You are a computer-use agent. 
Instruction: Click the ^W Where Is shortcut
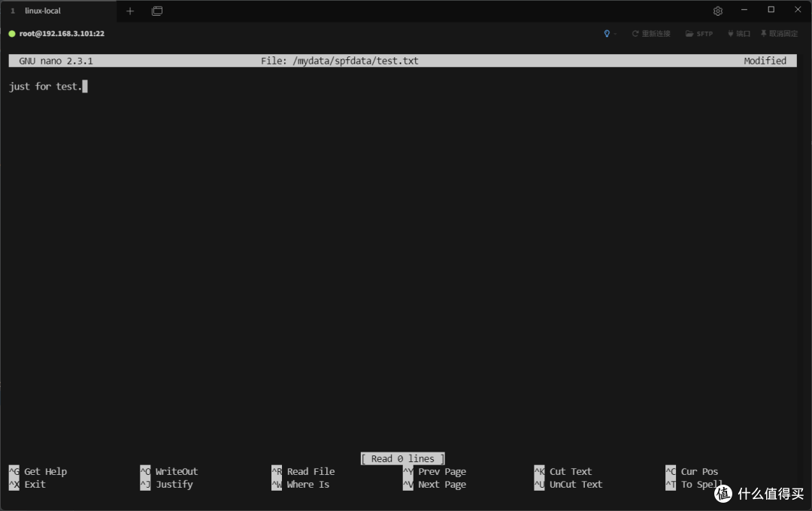pyautogui.click(x=300, y=485)
